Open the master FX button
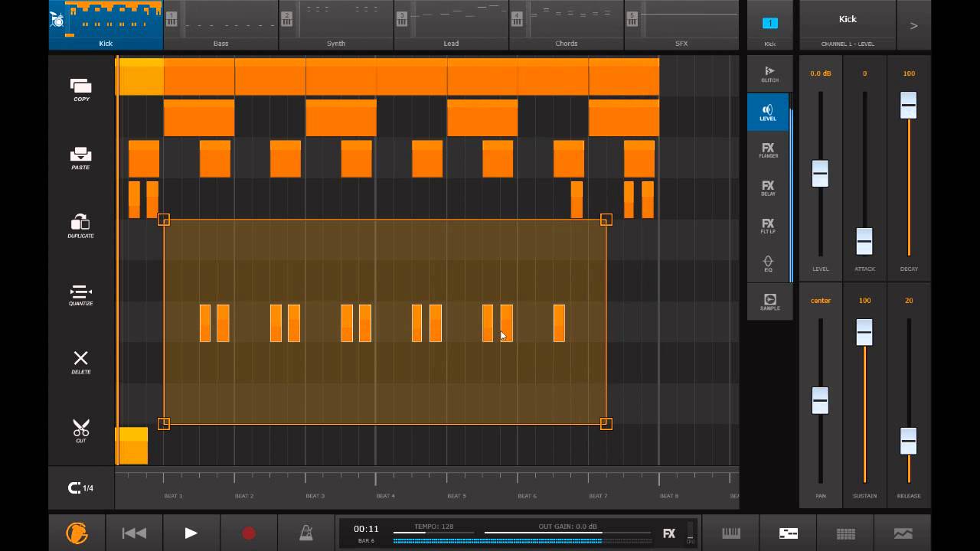980x551 pixels. pos(669,533)
